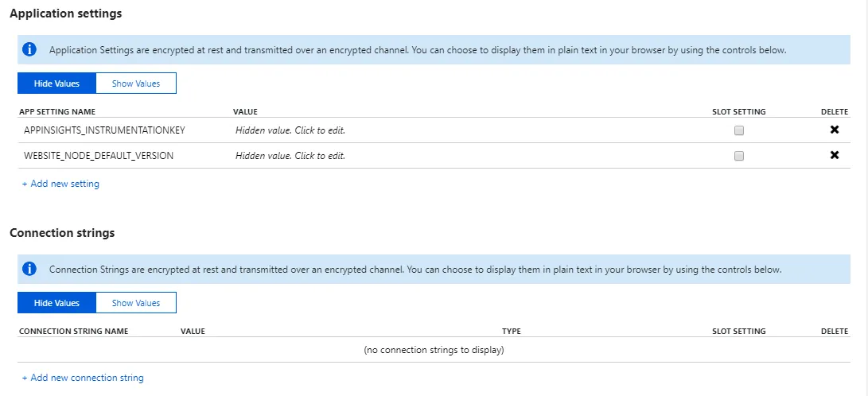Click the "no connection strings to display" row
This screenshot has width=868, height=396.
click(x=434, y=350)
